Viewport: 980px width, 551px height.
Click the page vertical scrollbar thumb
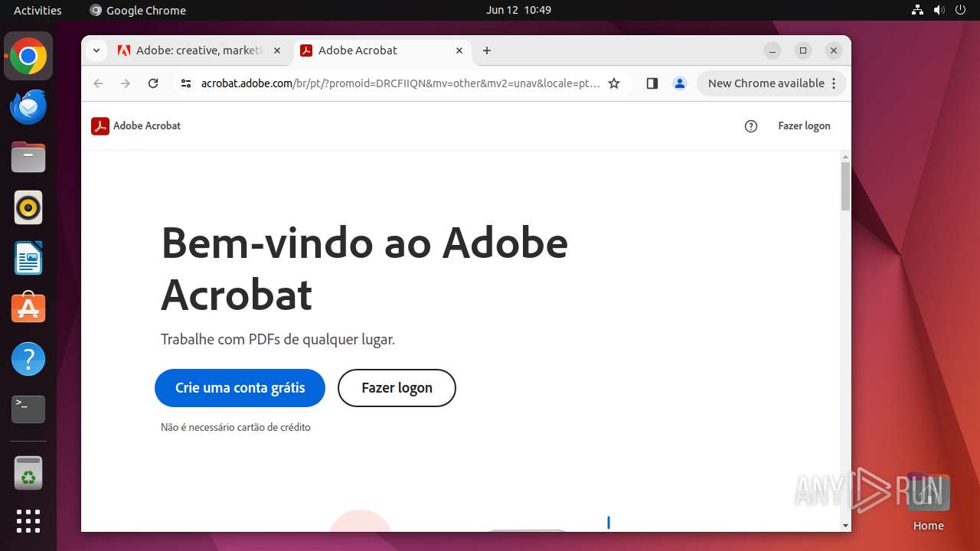[845, 186]
